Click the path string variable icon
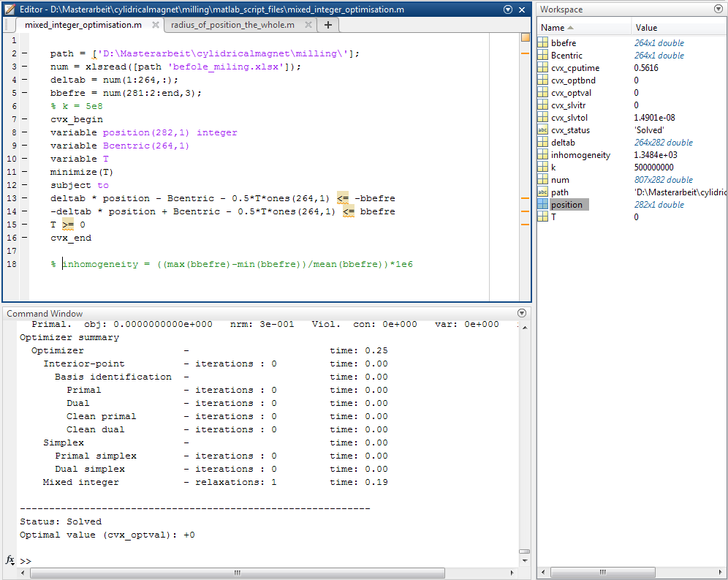Screen dimensions: 728x580 click(x=543, y=192)
